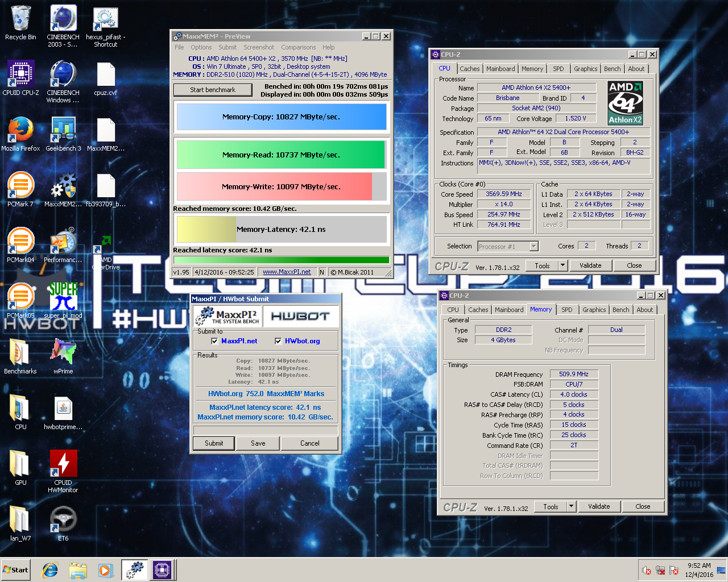Toggle HWbot.org submit checkbox
Screen dimensions: 728x582
click(278, 341)
